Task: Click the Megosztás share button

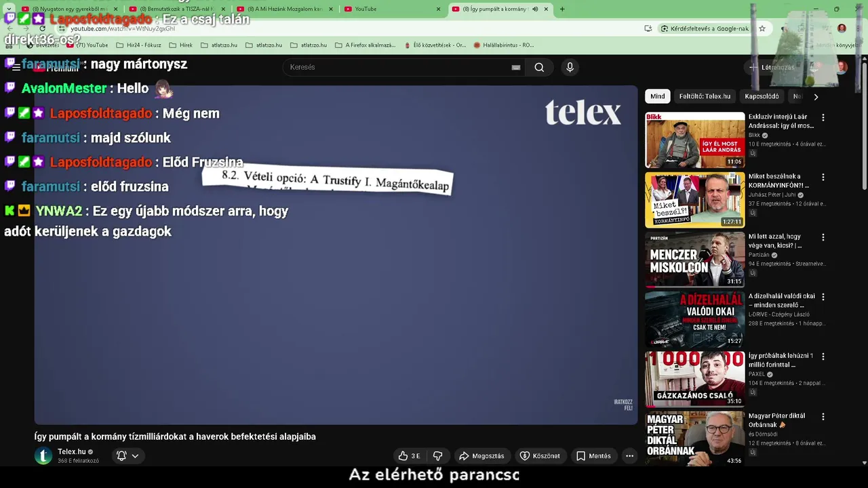Action: click(x=481, y=456)
